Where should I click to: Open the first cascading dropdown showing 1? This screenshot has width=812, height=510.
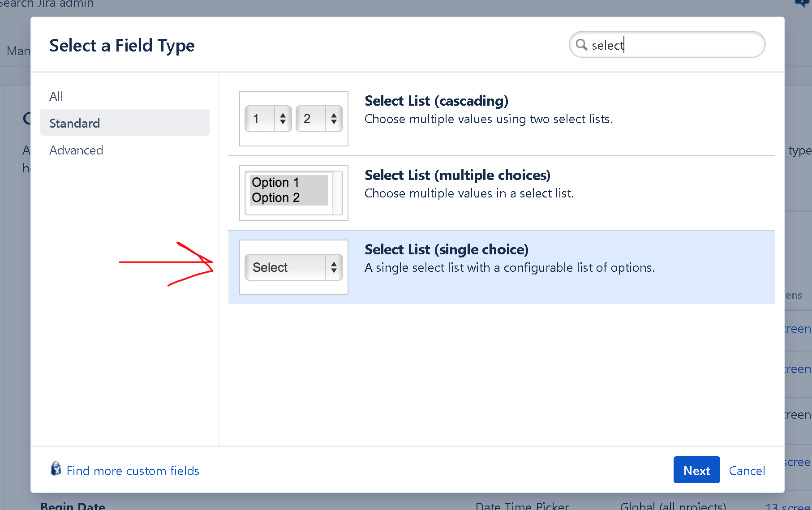coord(268,119)
